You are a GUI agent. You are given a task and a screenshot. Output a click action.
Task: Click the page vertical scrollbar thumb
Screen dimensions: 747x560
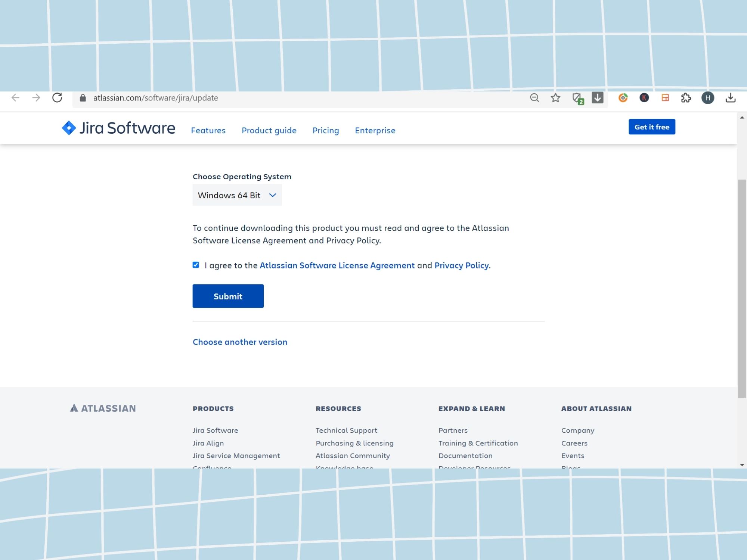(742, 289)
